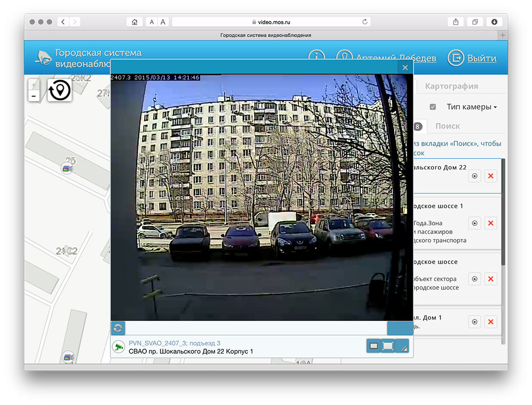Click the video.mos.ru address bar
The height and width of the screenshot is (405, 532).
pyautogui.click(x=271, y=22)
